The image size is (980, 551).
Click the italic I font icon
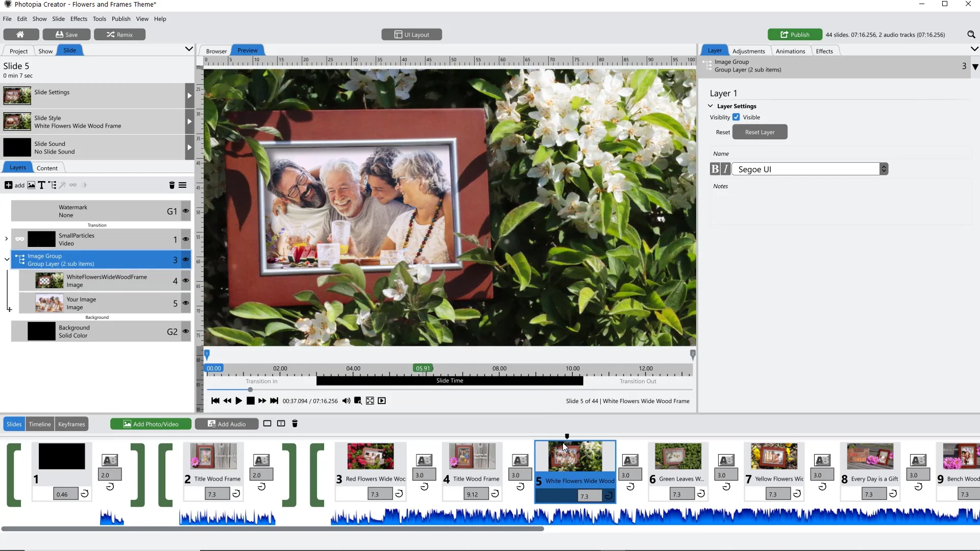(x=726, y=169)
